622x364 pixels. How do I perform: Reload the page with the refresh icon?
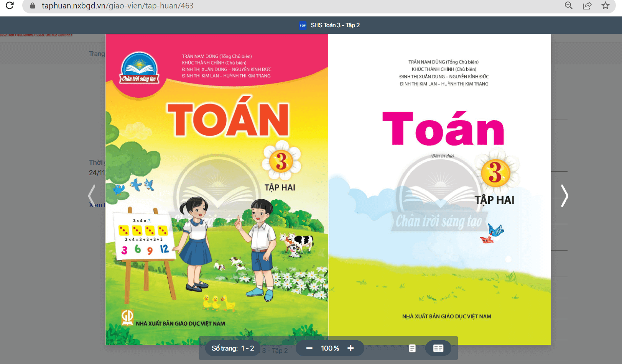[10, 5]
